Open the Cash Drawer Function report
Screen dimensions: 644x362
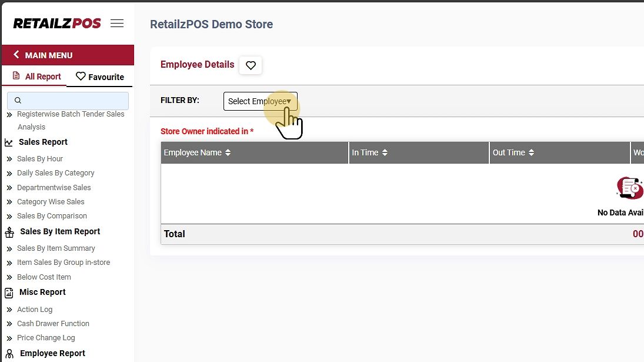tap(53, 324)
